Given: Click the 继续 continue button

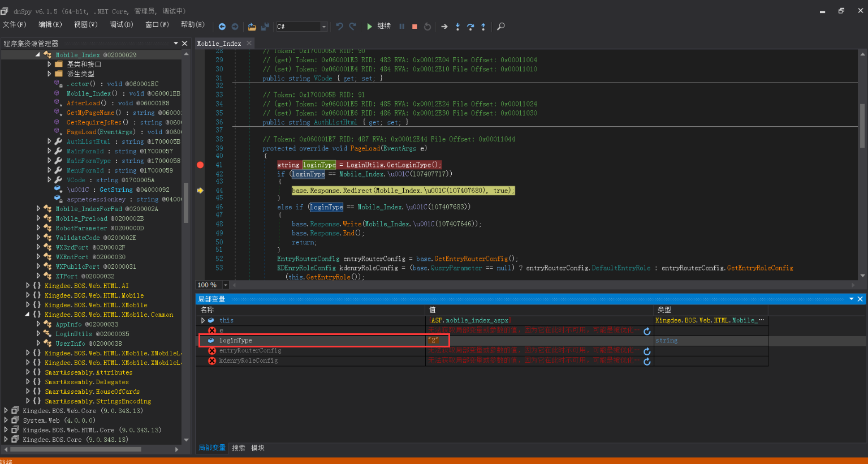Looking at the screenshot, I should (378, 26).
